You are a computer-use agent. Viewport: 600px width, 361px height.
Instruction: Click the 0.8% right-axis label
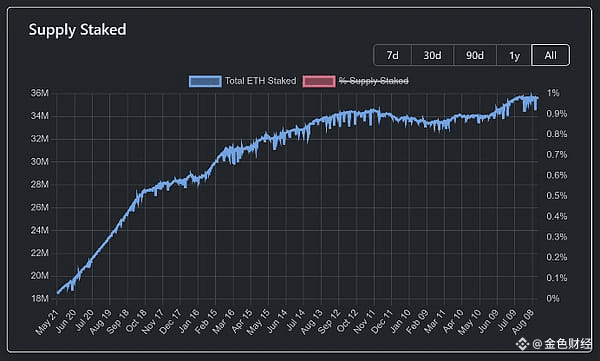click(557, 134)
